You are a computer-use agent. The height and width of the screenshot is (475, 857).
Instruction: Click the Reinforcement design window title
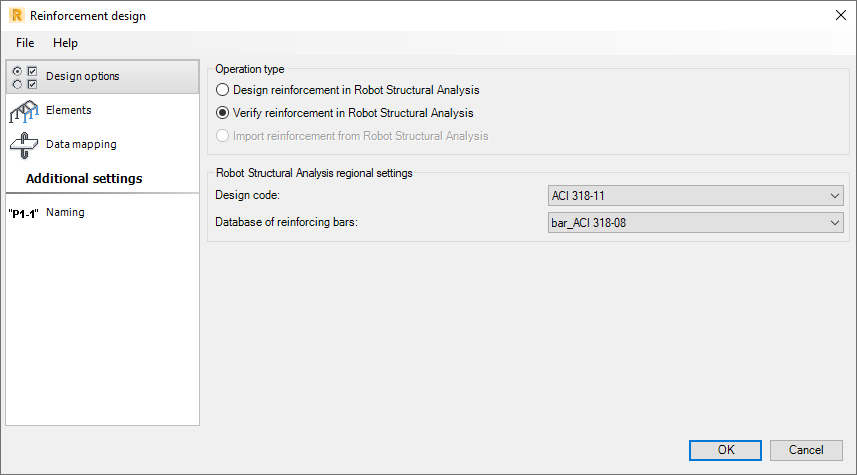click(x=88, y=16)
